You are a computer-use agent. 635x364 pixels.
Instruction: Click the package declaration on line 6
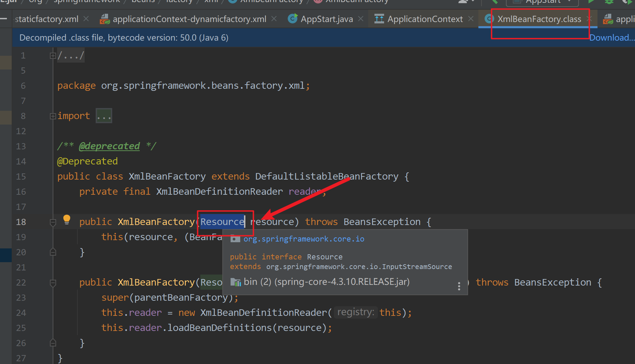(183, 86)
